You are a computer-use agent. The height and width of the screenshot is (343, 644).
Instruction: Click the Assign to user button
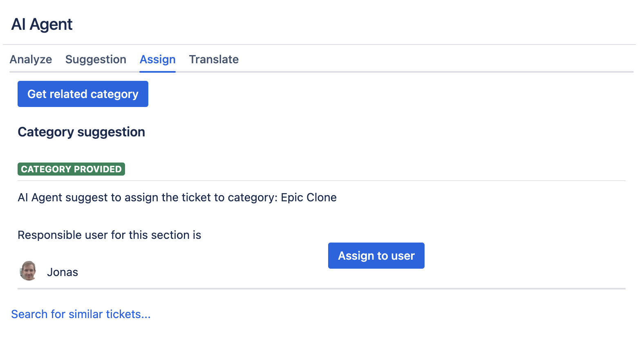pyautogui.click(x=376, y=256)
